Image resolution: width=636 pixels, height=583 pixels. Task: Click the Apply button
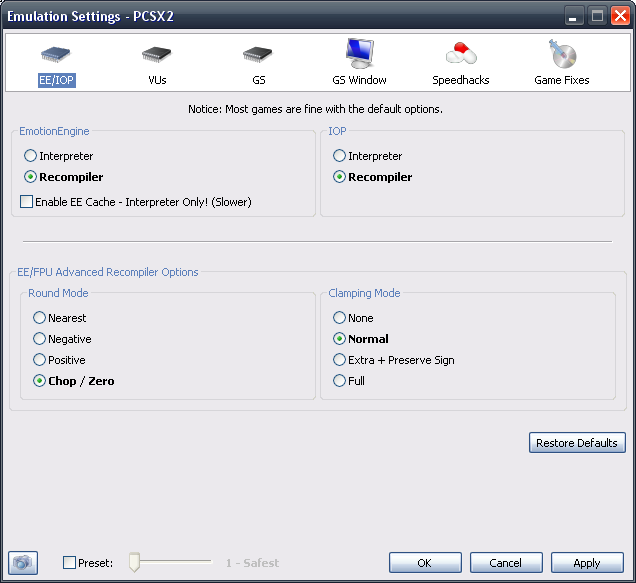pyautogui.click(x=587, y=563)
